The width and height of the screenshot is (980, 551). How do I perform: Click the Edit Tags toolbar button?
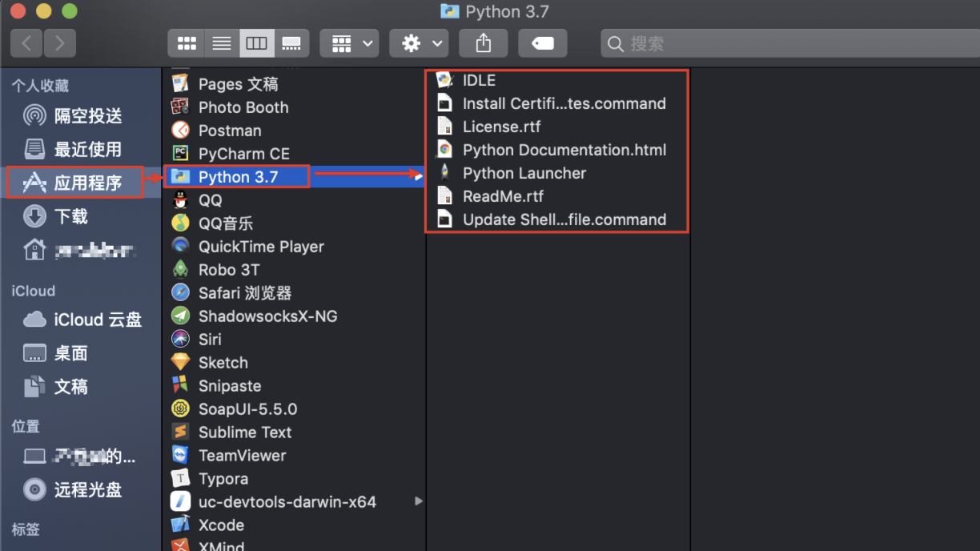pos(543,43)
